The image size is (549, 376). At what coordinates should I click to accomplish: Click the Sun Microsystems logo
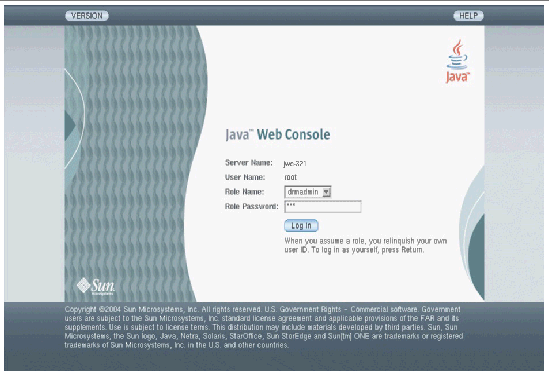click(x=96, y=286)
